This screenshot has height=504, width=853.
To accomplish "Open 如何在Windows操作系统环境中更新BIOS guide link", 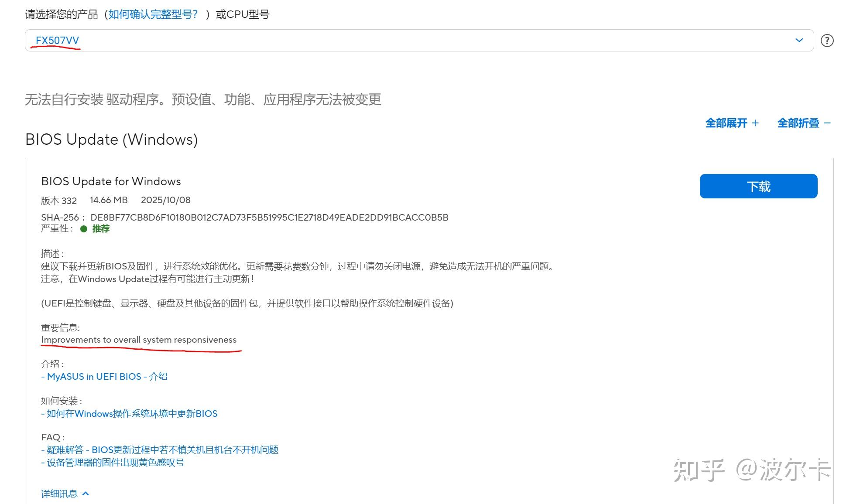I will [129, 413].
